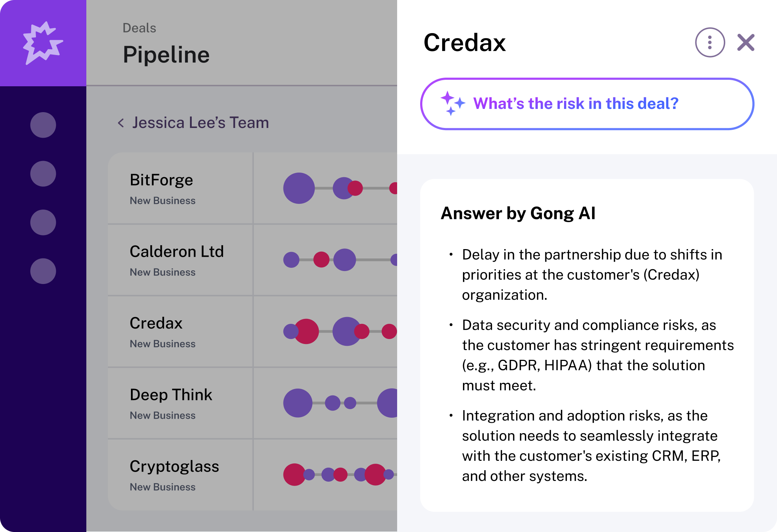Select the BitForge deal row

161,180
